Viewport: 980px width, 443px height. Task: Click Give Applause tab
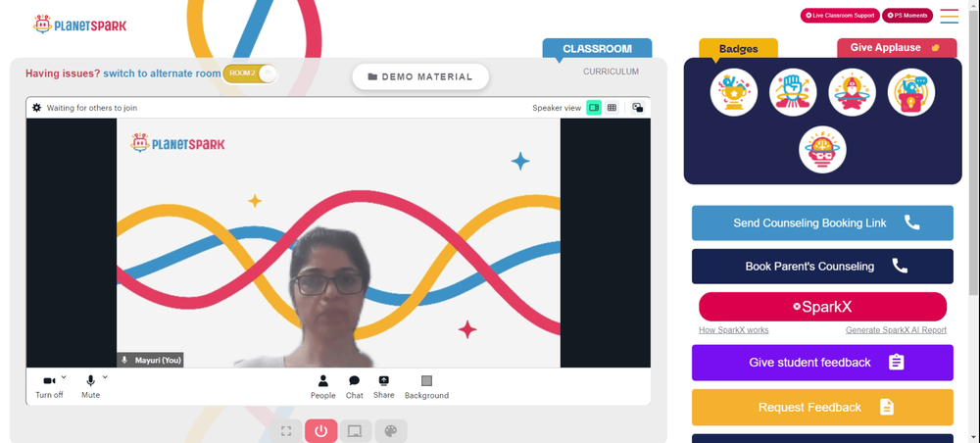897,47
